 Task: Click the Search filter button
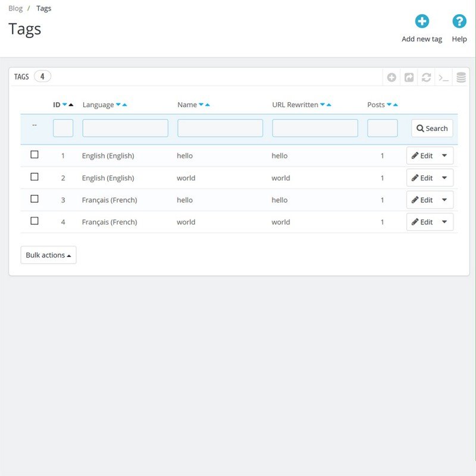[432, 128]
